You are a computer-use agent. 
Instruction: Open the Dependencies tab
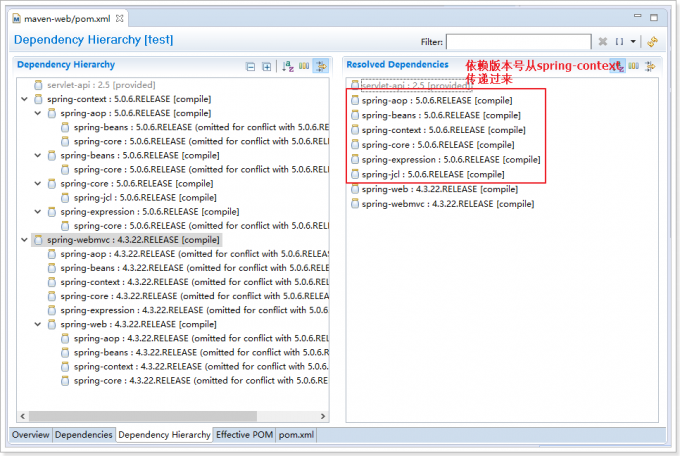pos(84,435)
